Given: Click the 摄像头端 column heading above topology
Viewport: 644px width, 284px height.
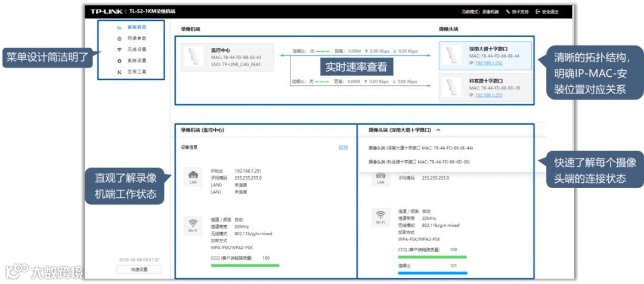Looking at the screenshot, I should [448, 29].
